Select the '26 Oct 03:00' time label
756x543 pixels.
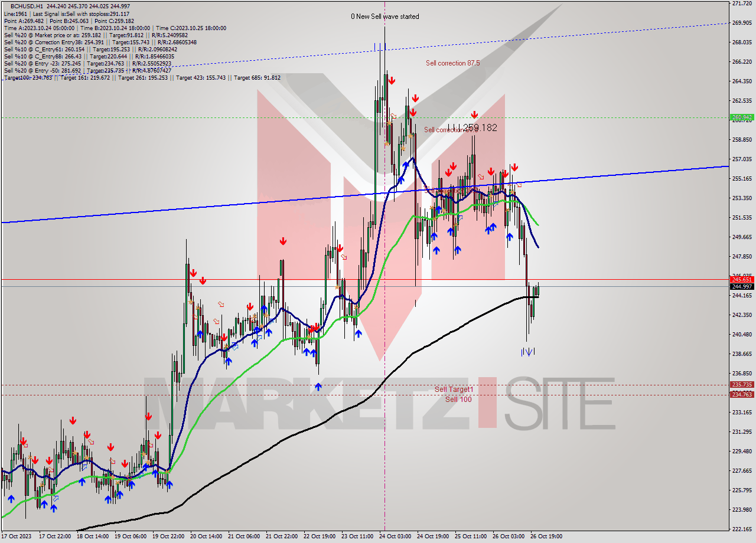(508, 537)
